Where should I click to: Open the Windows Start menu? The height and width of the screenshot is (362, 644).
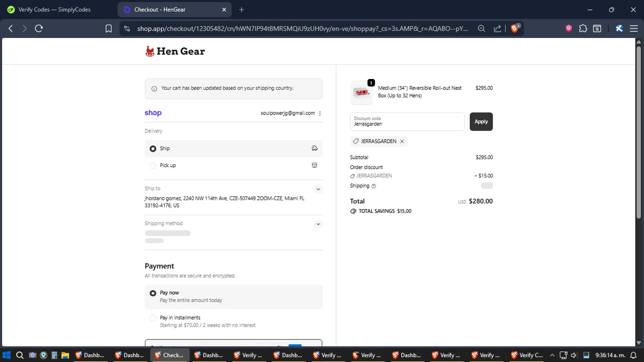pos(6,355)
